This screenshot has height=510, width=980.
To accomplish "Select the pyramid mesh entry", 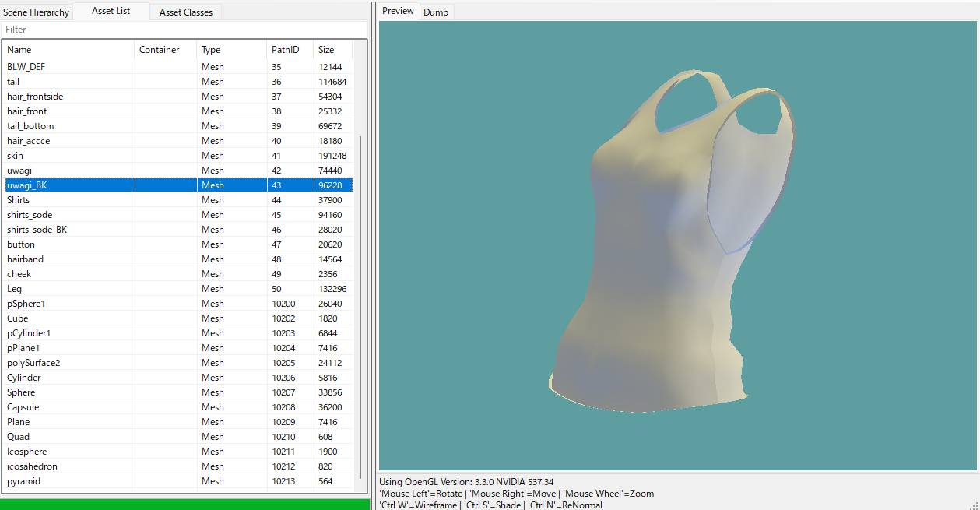I will [22, 481].
